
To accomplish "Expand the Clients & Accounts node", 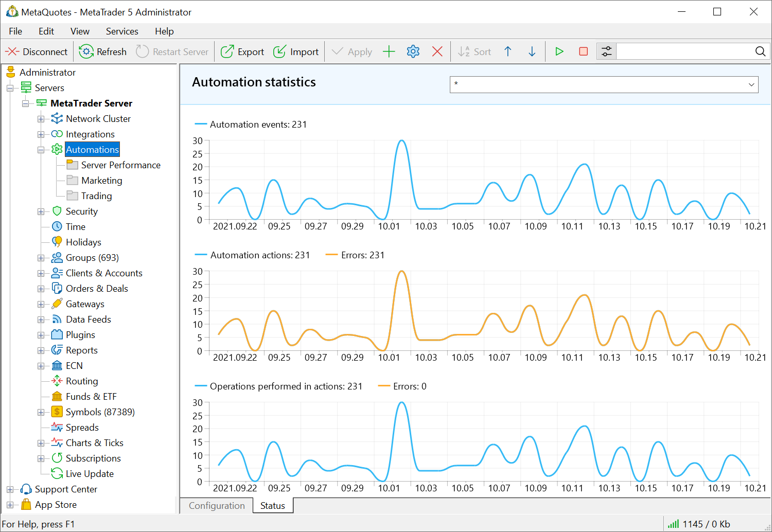I will click(x=41, y=273).
